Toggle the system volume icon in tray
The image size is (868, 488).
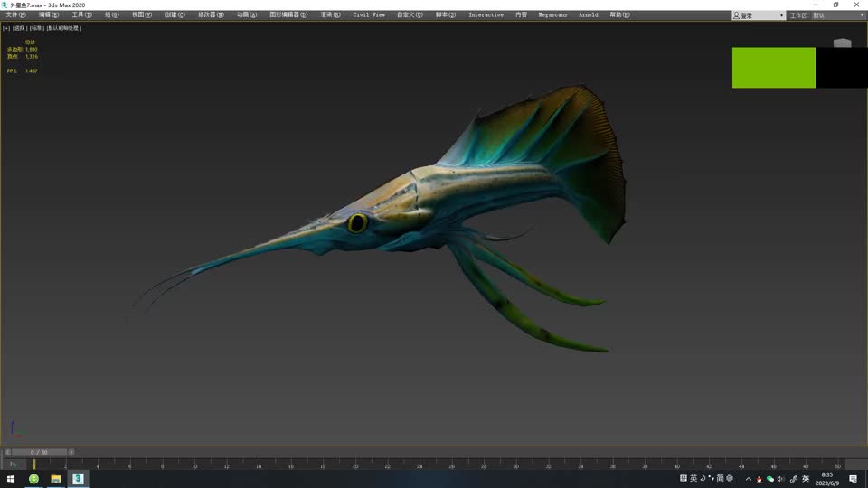point(781,479)
